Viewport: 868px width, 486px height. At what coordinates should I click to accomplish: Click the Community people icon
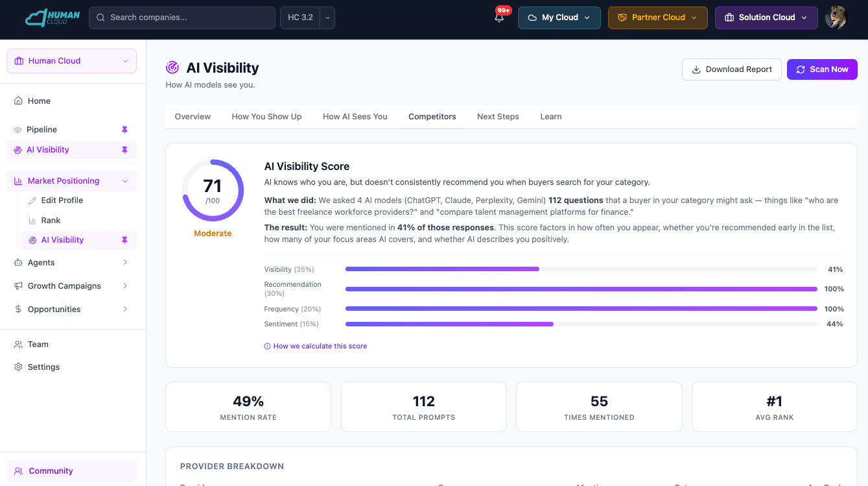pos(19,471)
